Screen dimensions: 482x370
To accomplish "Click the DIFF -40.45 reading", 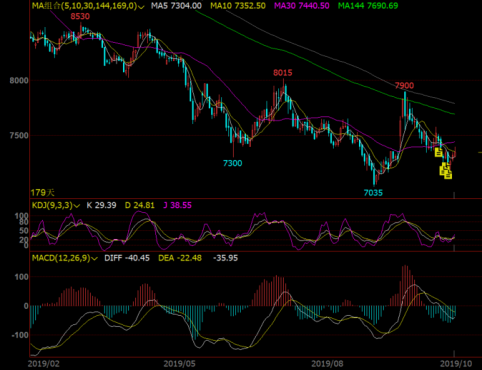I will [x=127, y=258].
